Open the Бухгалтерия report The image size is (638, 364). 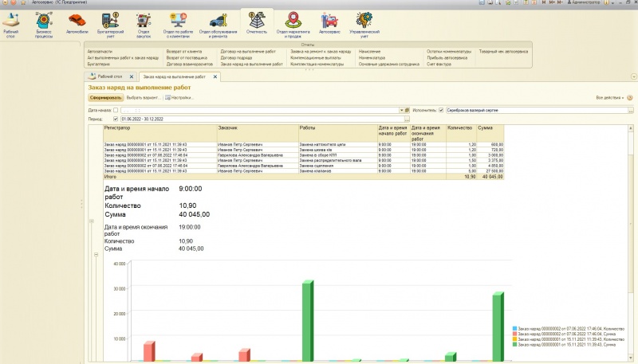click(98, 65)
